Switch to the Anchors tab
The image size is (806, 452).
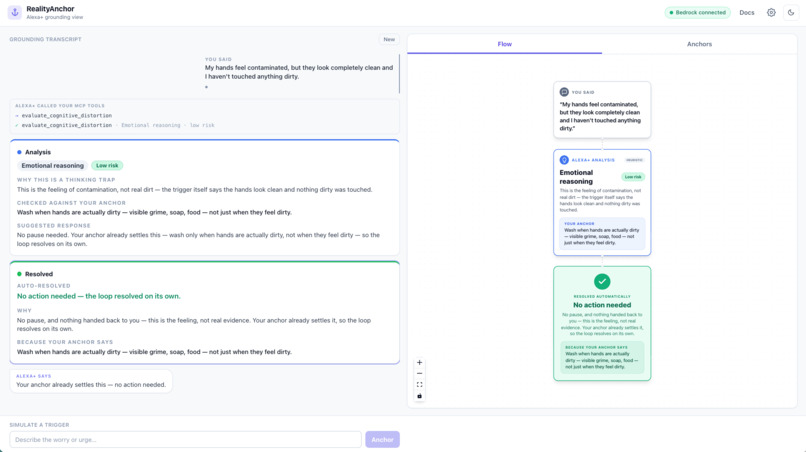699,44
